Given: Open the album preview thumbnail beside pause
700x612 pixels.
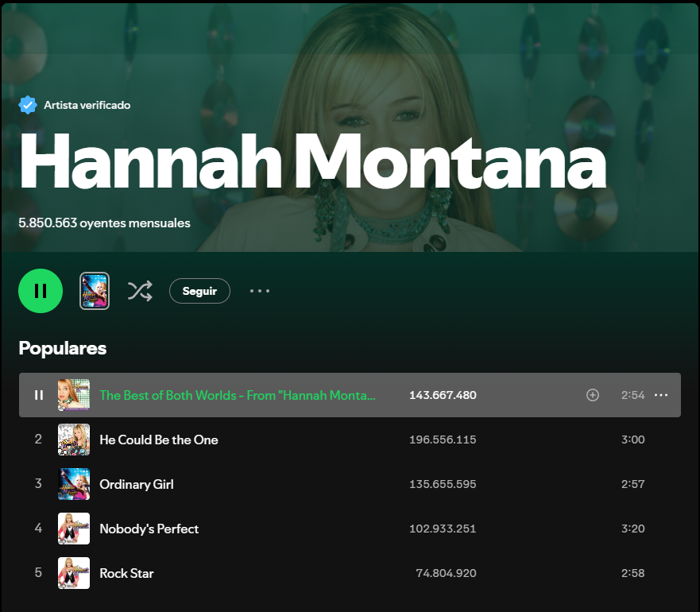Looking at the screenshot, I should 95,291.
